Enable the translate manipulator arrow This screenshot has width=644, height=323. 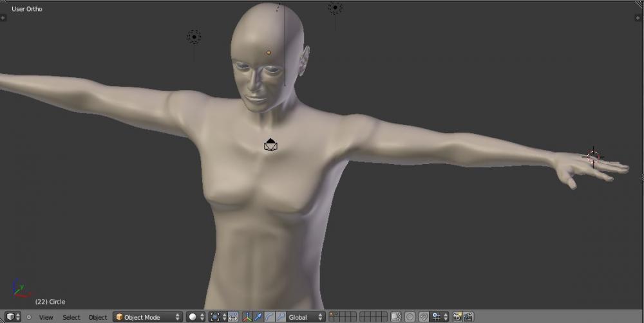(258, 317)
